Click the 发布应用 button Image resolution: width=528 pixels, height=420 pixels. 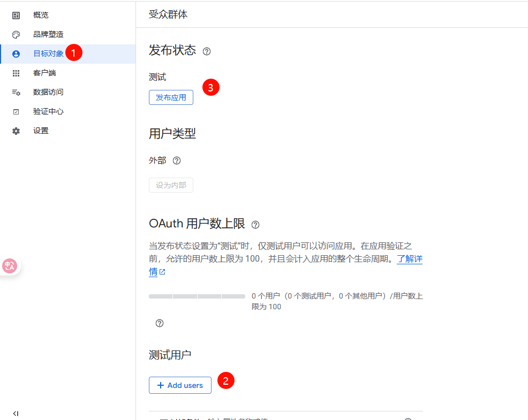tap(171, 97)
